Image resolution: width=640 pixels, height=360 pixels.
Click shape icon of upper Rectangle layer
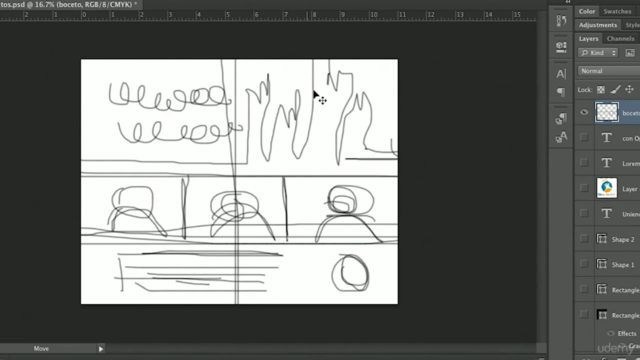tap(602, 289)
